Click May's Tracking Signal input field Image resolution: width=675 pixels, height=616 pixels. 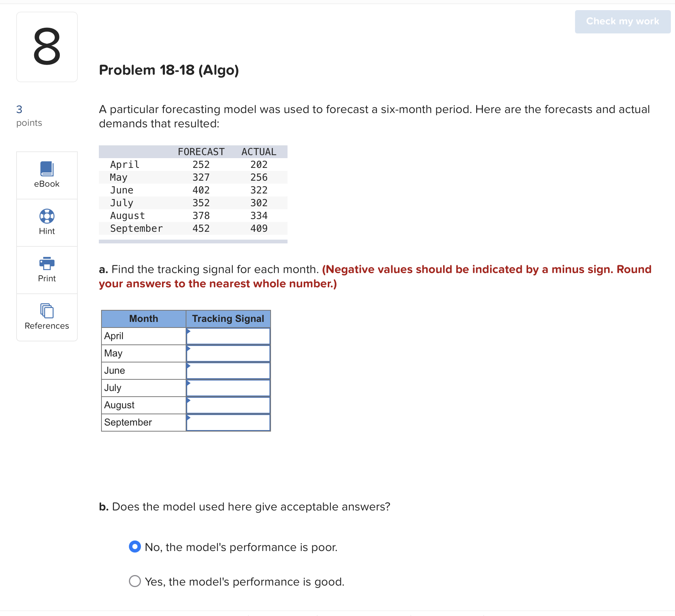click(x=228, y=353)
